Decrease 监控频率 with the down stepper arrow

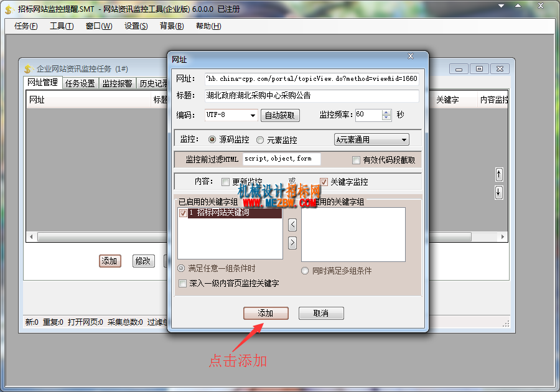[x=386, y=118]
